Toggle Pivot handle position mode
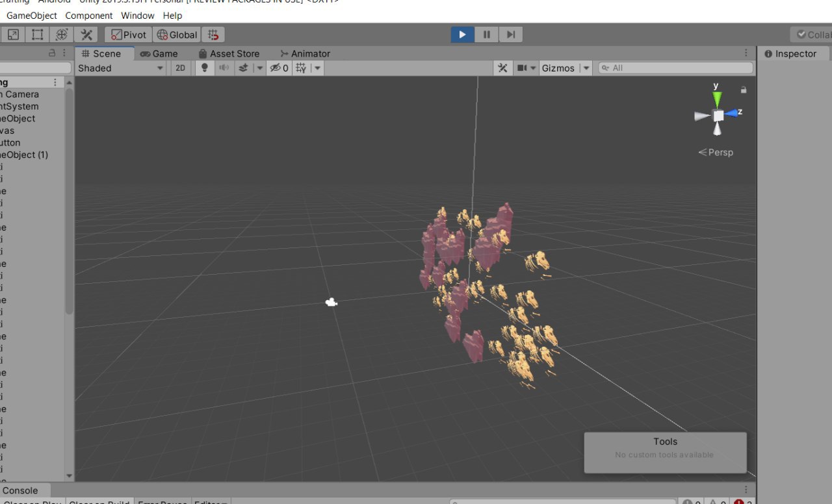This screenshot has height=504, width=832. tap(129, 34)
